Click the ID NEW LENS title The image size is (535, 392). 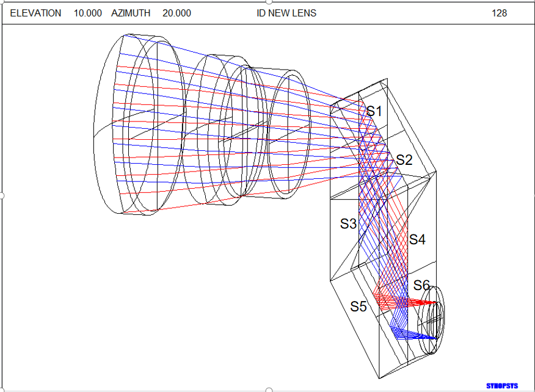point(286,13)
